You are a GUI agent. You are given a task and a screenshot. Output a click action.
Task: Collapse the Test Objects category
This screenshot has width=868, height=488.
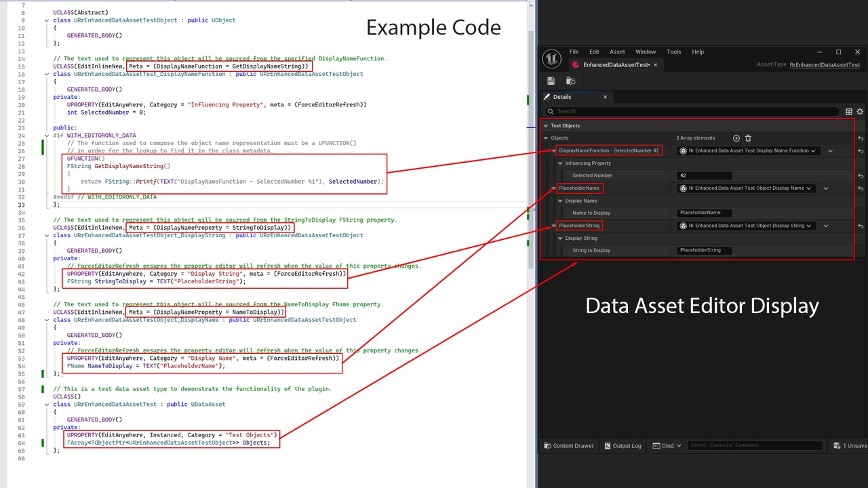coord(545,126)
